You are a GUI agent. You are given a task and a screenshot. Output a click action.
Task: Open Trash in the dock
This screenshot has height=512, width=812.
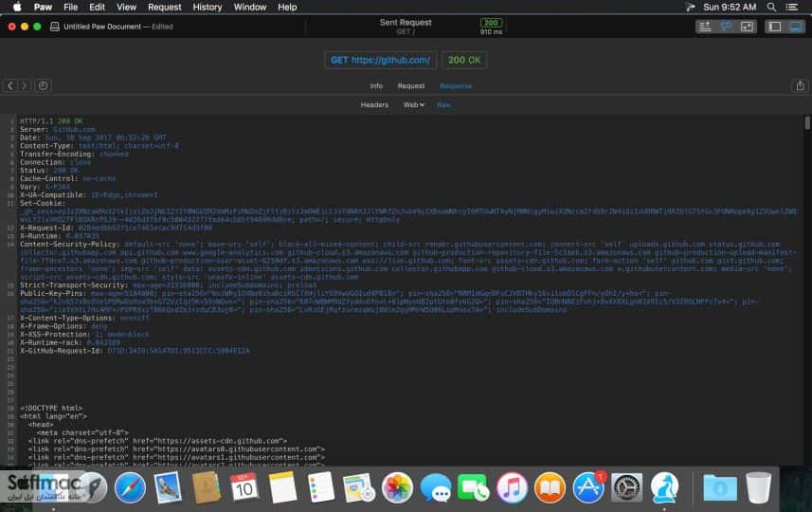pos(758,487)
